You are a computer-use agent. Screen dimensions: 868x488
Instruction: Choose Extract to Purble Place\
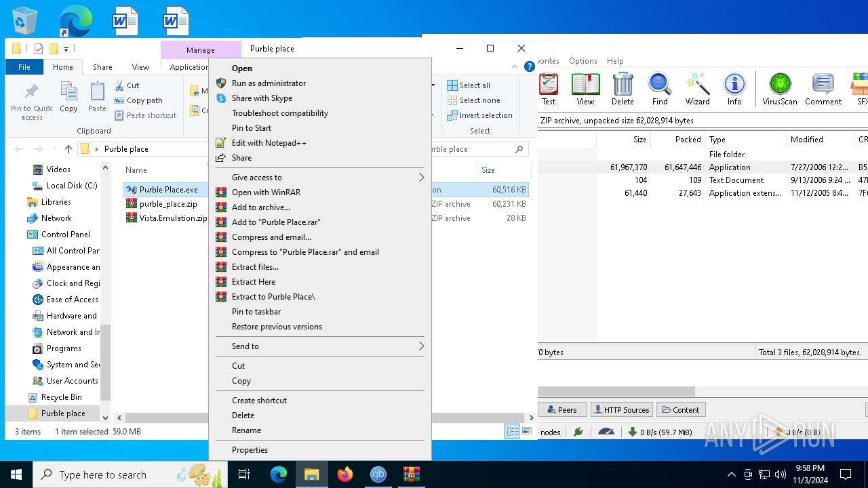320,297
